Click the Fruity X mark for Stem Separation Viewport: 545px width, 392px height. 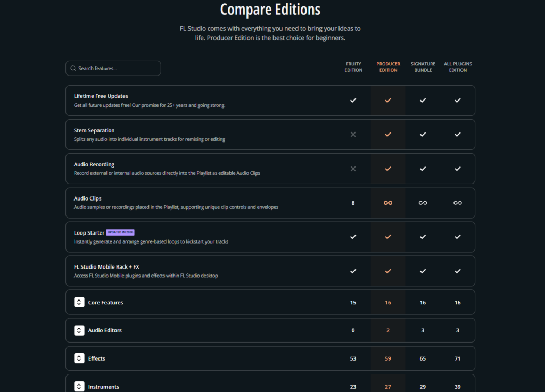(x=353, y=135)
